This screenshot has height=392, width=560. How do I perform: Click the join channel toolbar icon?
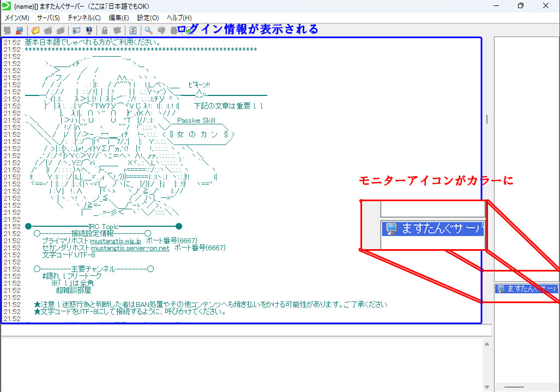tap(48, 31)
